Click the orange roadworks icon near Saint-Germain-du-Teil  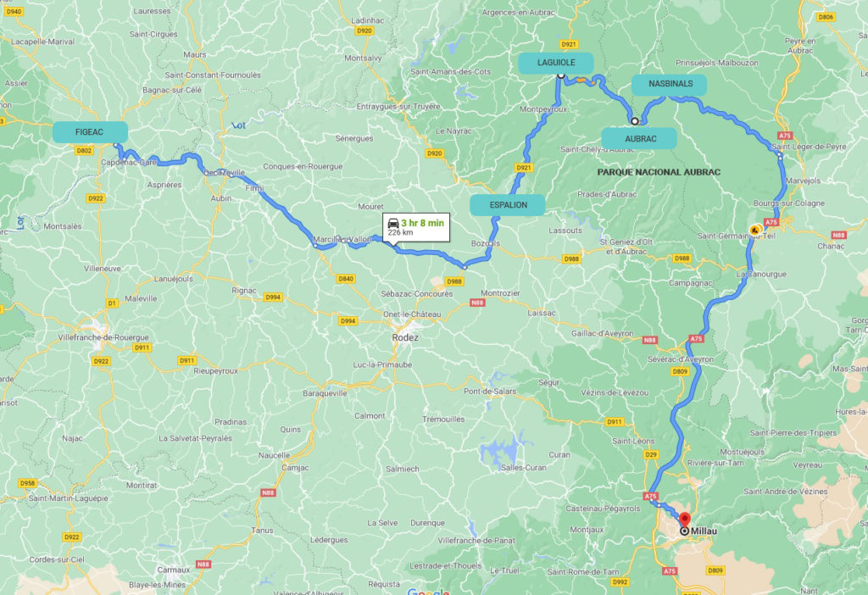pos(755,230)
